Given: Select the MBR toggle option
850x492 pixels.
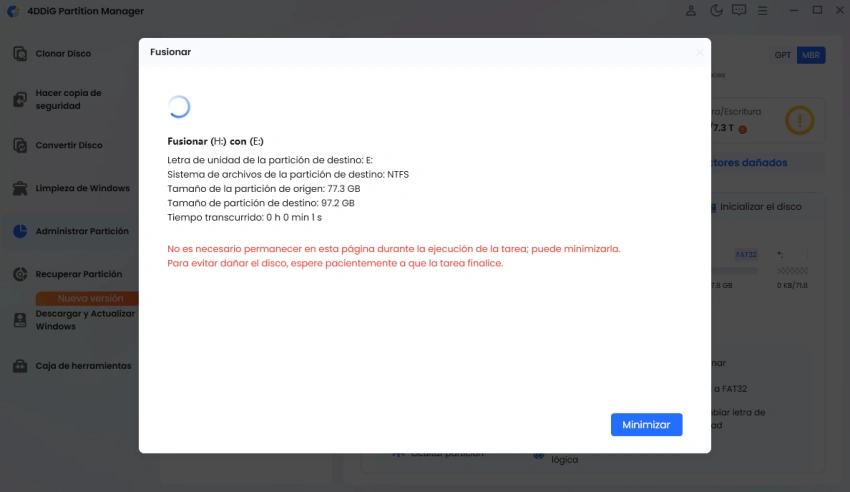Looking at the screenshot, I should point(810,55).
